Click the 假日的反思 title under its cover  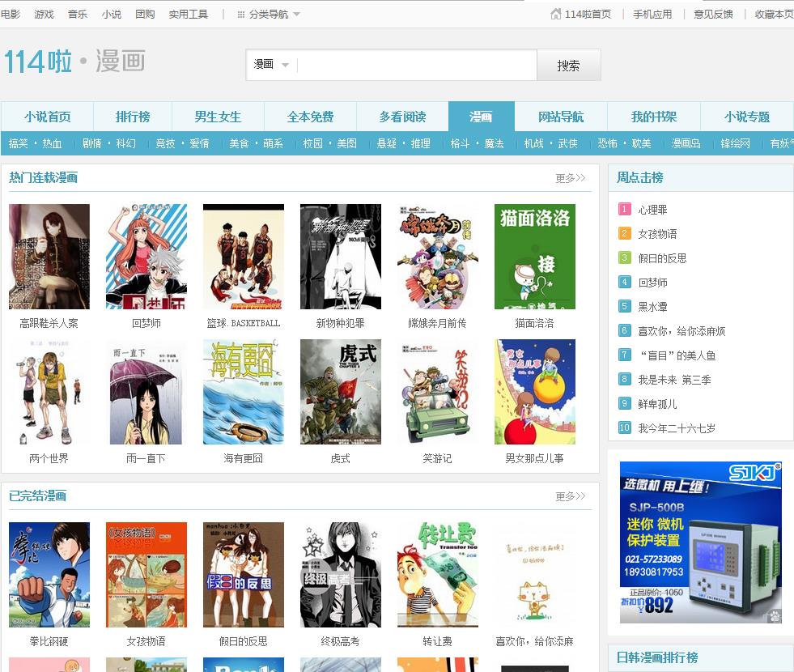244,641
